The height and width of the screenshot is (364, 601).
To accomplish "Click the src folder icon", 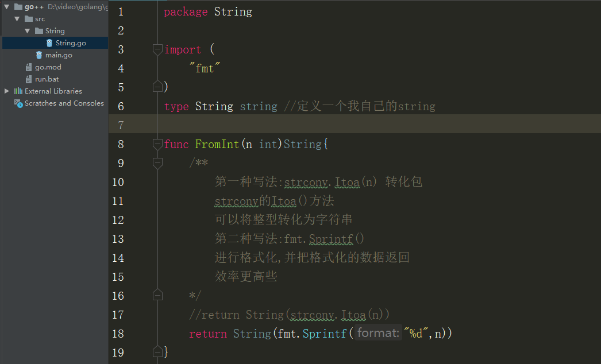I will 29,19.
